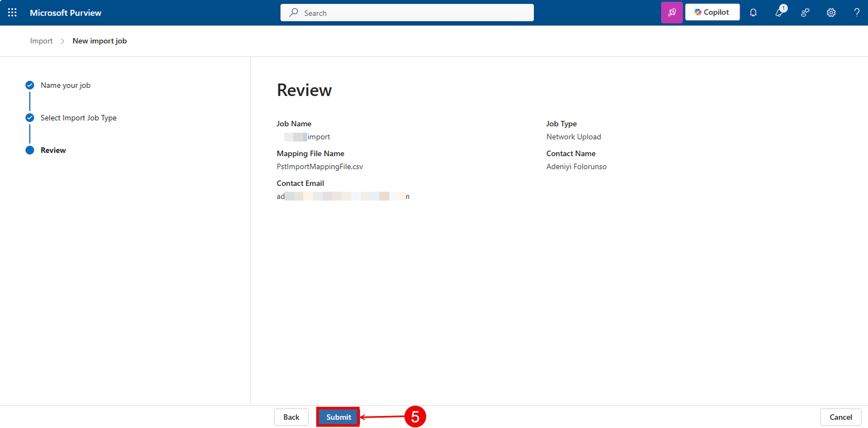The image size is (868, 428).
Task: Cancel the new import job
Action: [x=840, y=417]
